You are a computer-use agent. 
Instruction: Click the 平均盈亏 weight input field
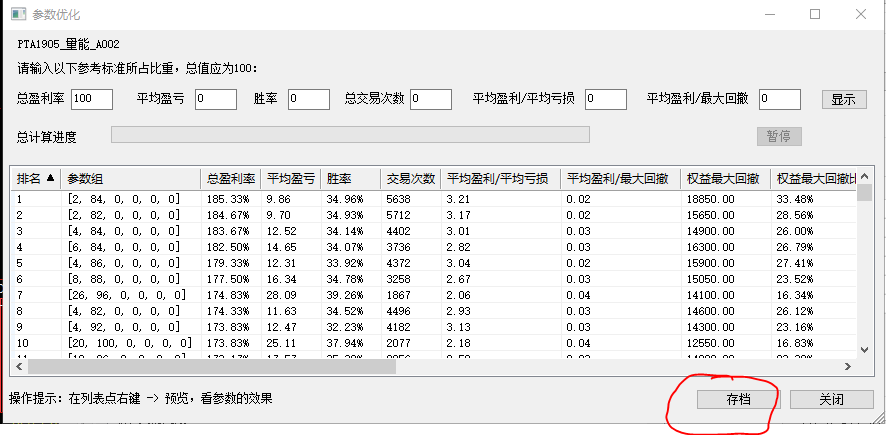click(x=215, y=99)
